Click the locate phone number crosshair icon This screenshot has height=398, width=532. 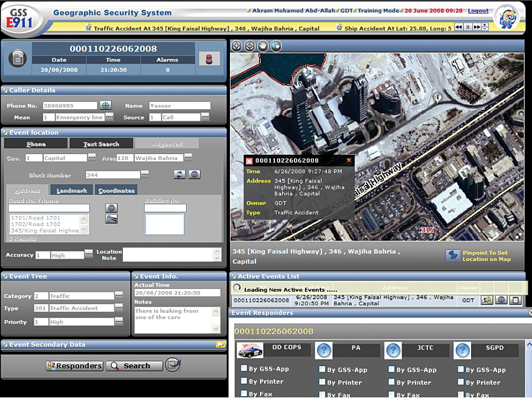[x=106, y=105]
